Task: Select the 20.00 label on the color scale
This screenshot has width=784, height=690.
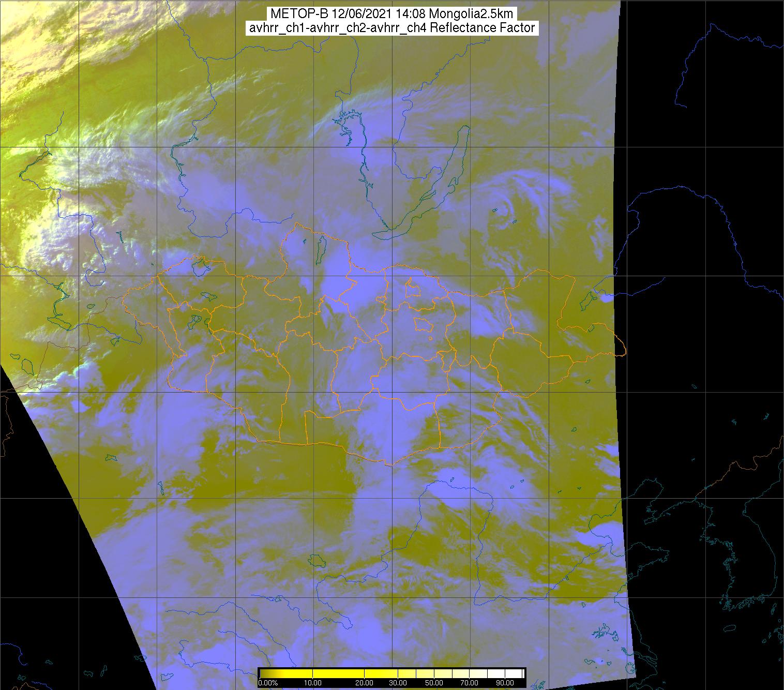Action: coord(365,683)
